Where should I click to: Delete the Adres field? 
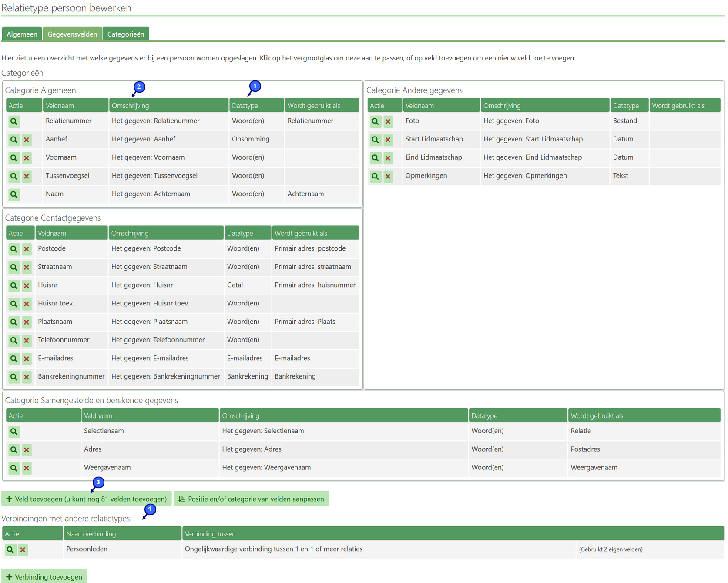(27, 450)
